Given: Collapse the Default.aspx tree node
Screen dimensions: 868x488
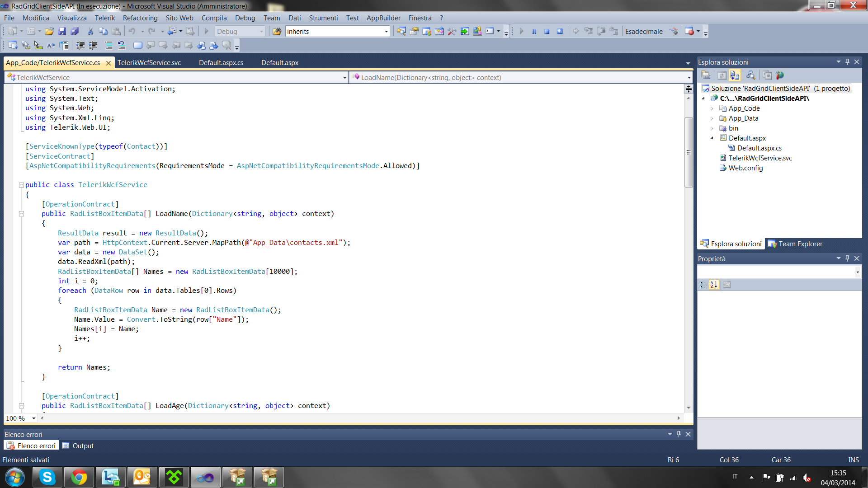Looking at the screenshot, I should 712,138.
